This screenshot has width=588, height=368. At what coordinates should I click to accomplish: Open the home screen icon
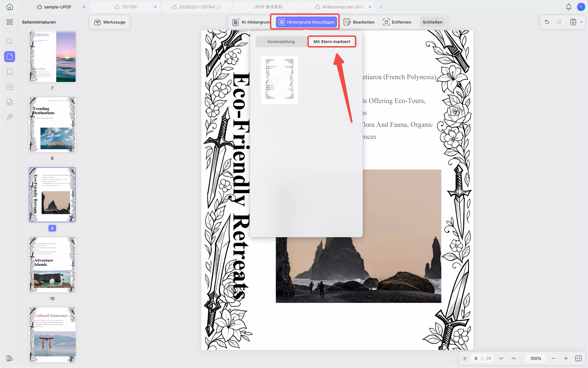click(x=9, y=7)
